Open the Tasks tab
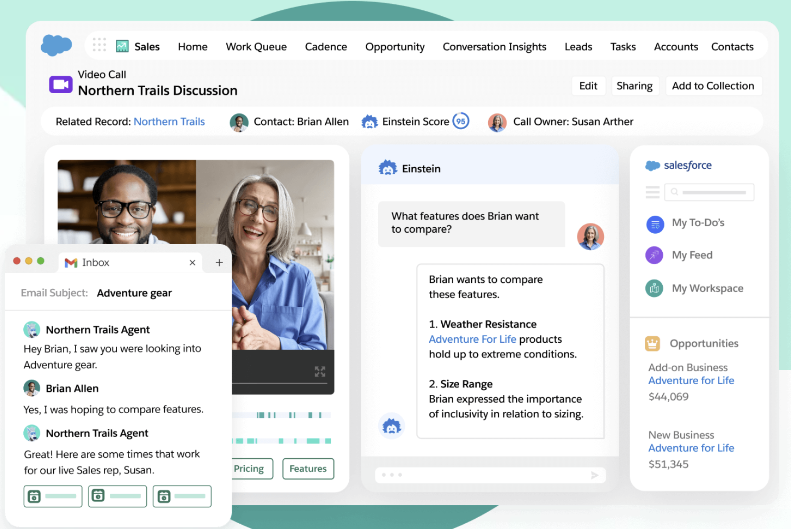 (623, 47)
